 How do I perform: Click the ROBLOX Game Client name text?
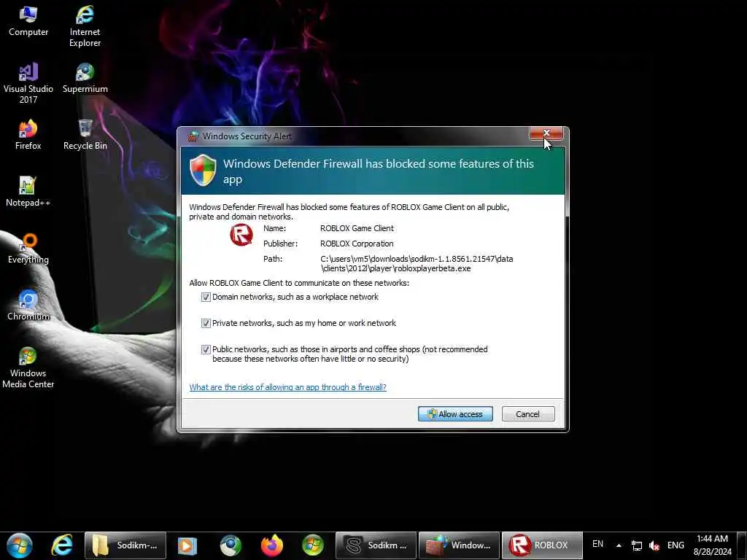[x=357, y=228]
